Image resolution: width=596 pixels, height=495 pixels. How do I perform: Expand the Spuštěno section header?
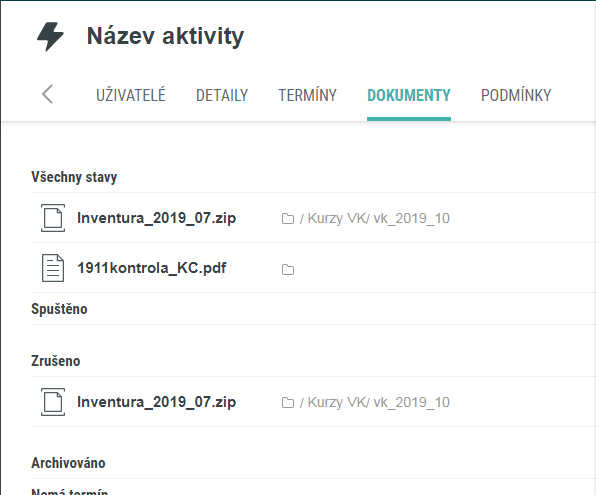coord(59,309)
